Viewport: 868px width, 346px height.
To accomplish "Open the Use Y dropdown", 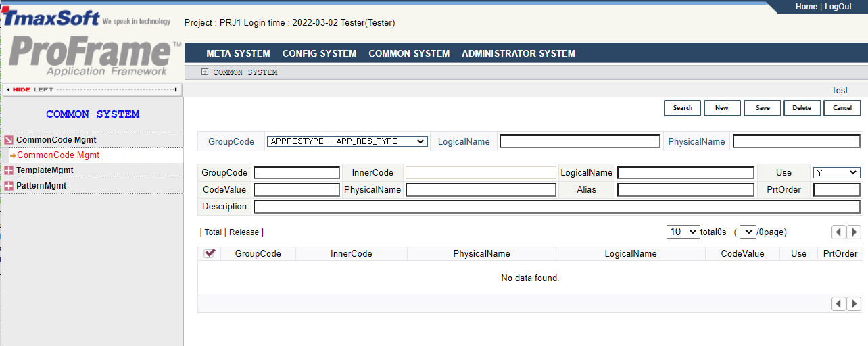I will click(x=837, y=173).
